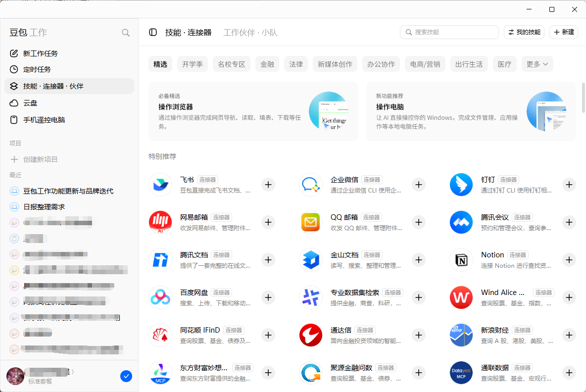
Task: Open the 百度网盘 connector icon
Action: 160,297
